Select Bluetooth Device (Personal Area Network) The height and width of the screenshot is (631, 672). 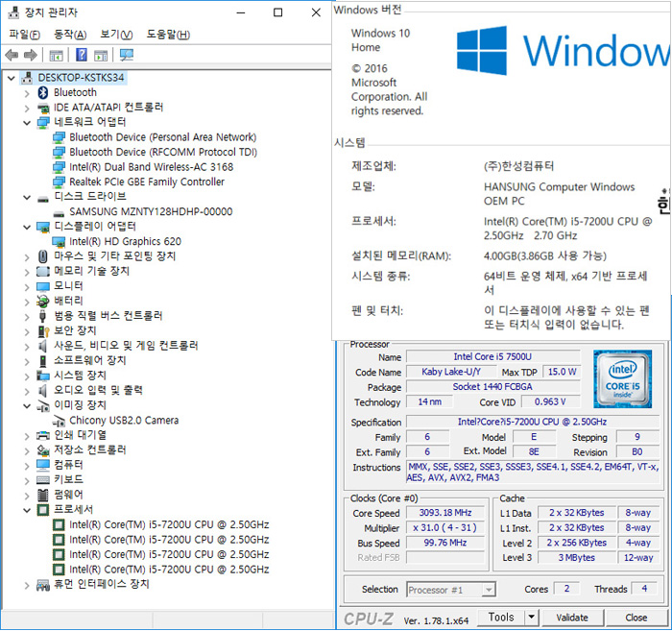[163, 137]
